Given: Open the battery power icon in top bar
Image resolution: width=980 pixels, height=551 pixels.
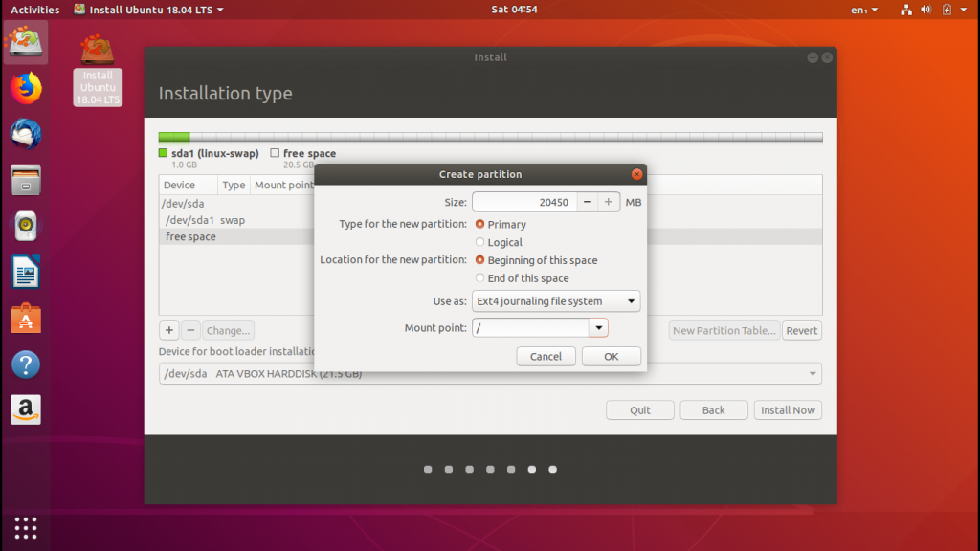Looking at the screenshot, I should [x=947, y=10].
